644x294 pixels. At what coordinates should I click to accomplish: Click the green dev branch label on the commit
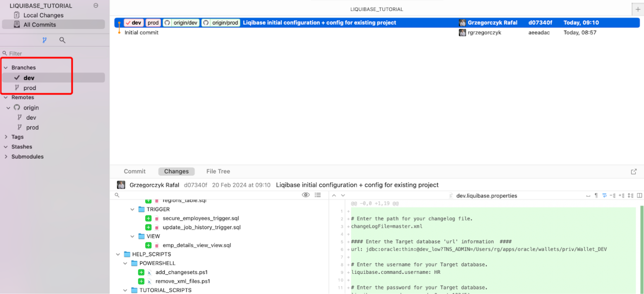point(133,23)
